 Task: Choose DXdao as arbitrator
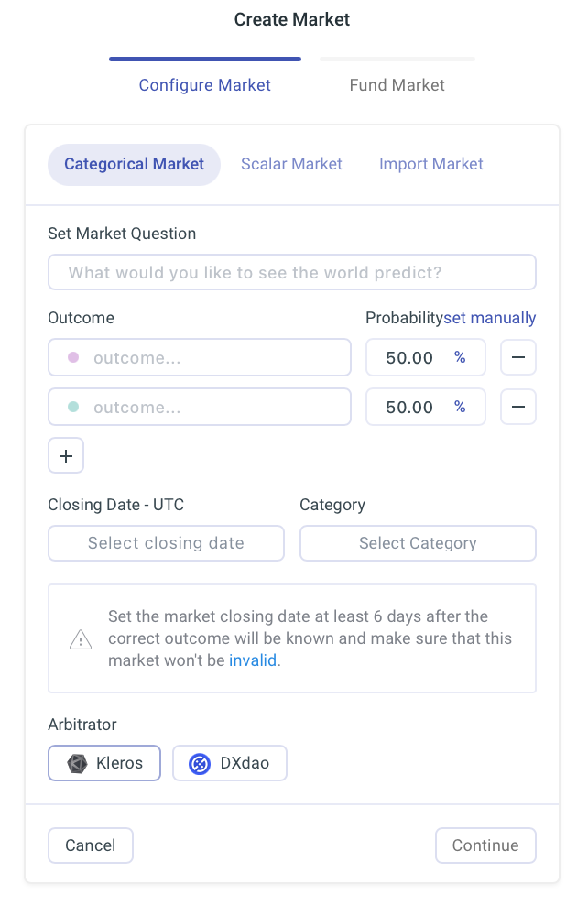click(x=230, y=763)
